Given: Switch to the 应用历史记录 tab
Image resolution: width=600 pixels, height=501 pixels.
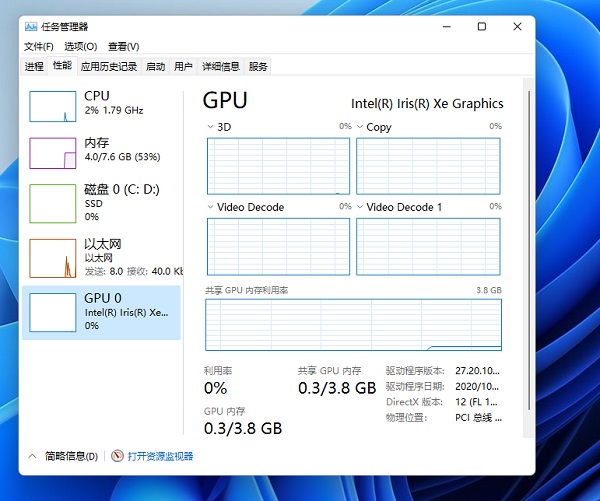Looking at the screenshot, I should pos(108,66).
